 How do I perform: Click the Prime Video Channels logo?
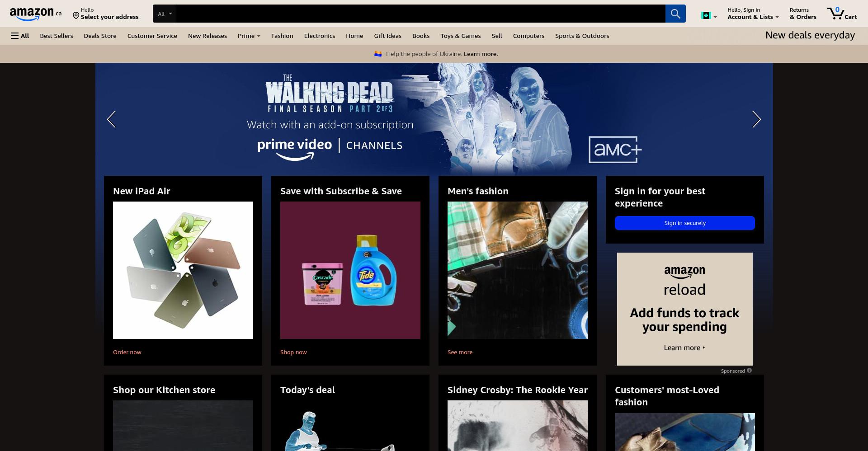tap(330, 149)
